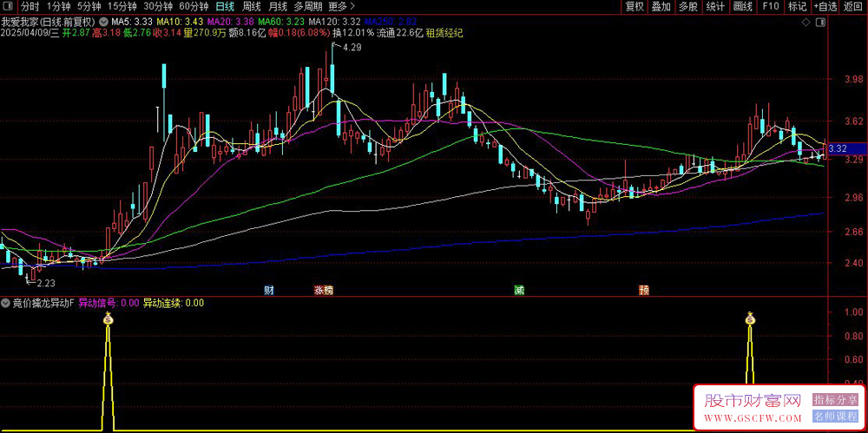Activate the 画线 drawing tools
Screen dimensions: 868x433
point(742,7)
